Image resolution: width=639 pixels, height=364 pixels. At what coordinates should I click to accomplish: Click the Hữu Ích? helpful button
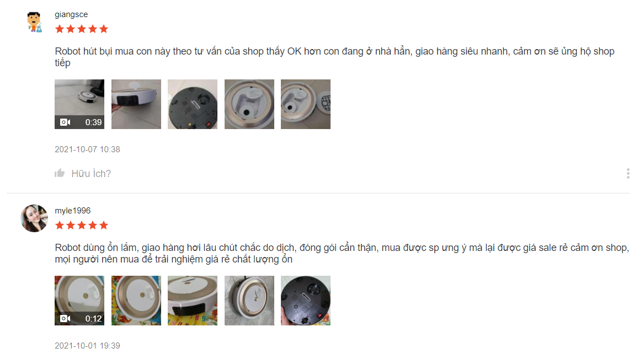[x=91, y=173]
